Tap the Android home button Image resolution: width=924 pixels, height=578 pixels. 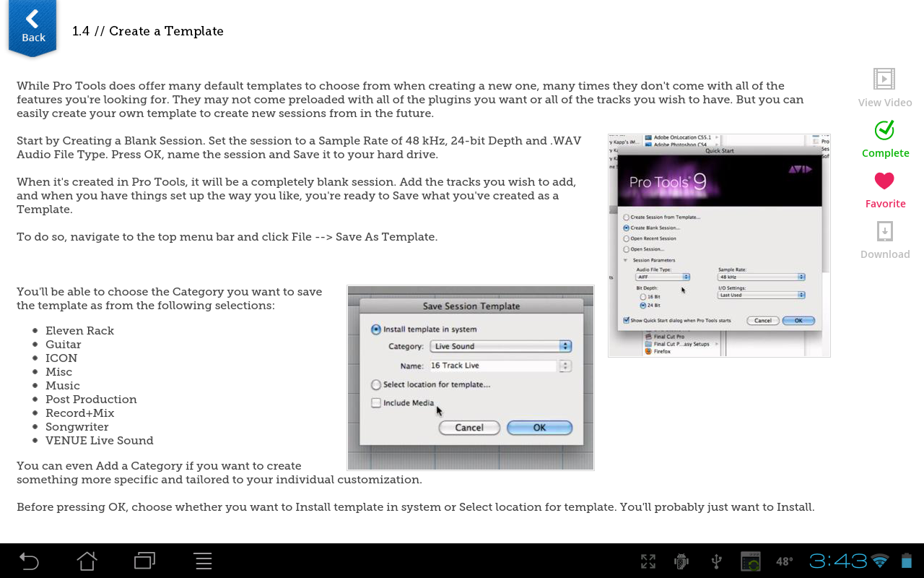pyautogui.click(x=87, y=561)
